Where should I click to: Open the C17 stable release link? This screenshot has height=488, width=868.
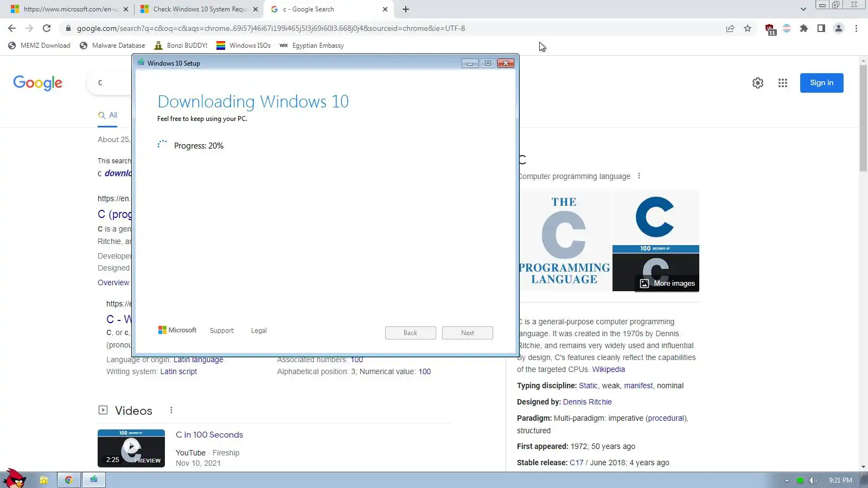coord(577,463)
